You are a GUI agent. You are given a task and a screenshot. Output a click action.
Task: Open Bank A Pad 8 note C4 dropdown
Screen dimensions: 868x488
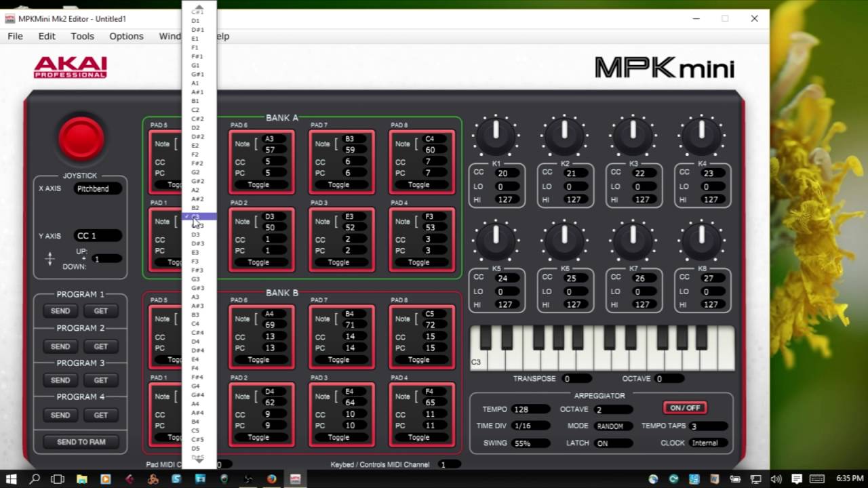tap(433, 139)
